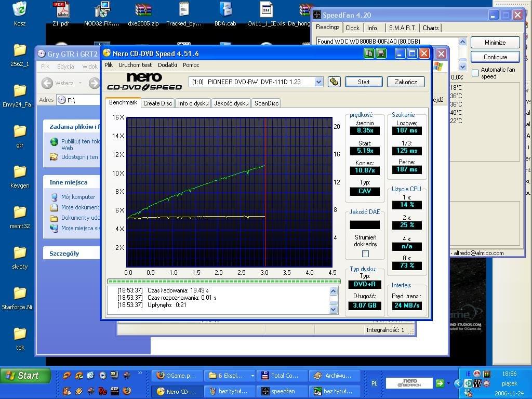The height and width of the screenshot is (399, 532).
Task: Toggle Strumień dokładny checkbox
Action: tap(365, 254)
